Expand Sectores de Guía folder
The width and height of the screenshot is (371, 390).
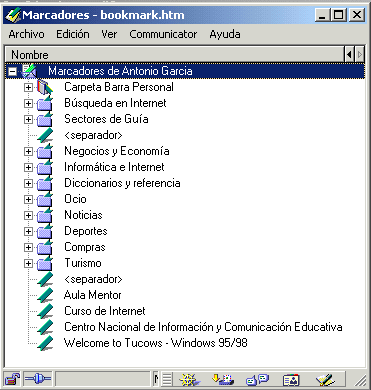click(28, 119)
